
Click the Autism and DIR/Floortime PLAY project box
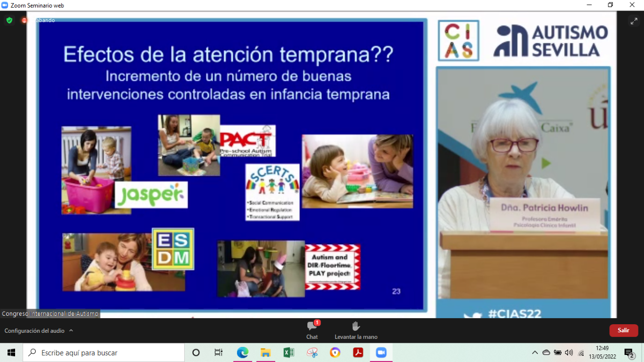click(333, 267)
